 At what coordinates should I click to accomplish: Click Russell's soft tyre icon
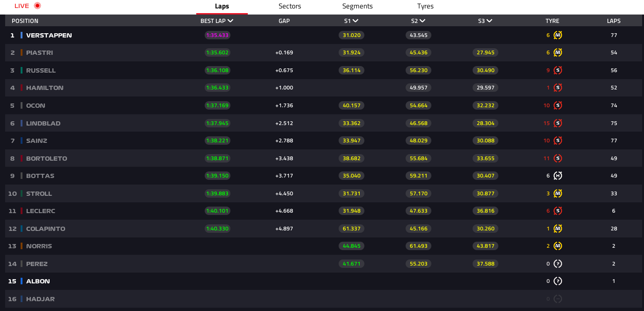coord(557,70)
